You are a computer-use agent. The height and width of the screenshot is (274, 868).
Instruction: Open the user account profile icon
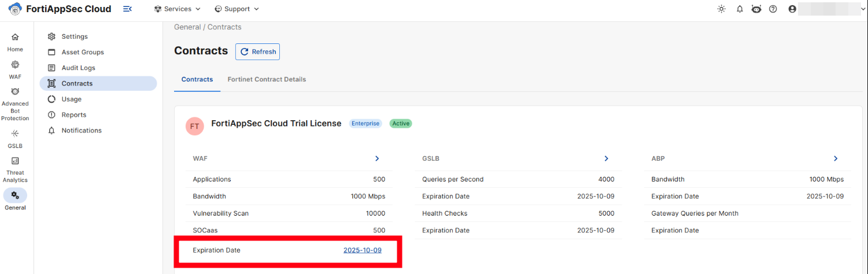(x=792, y=9)
